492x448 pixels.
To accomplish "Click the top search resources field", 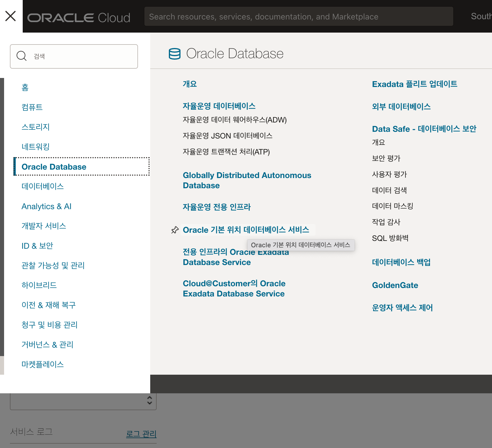I will pos(298,16).
